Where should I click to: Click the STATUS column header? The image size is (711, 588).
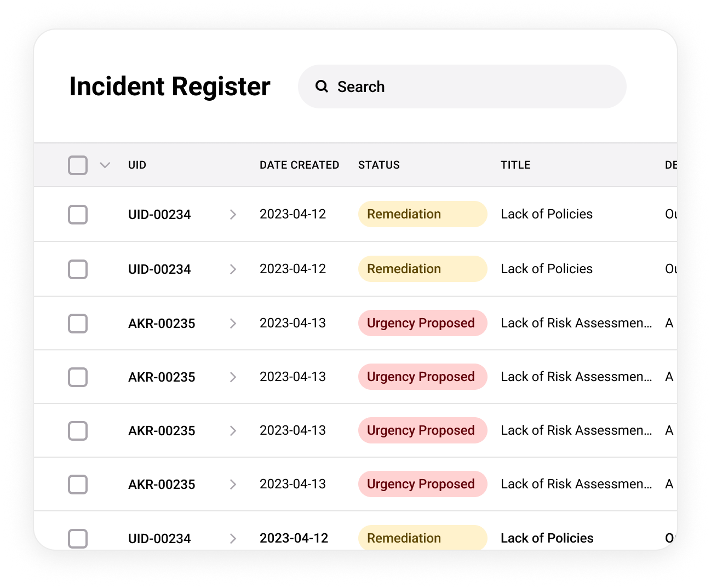tap(379, 165)
